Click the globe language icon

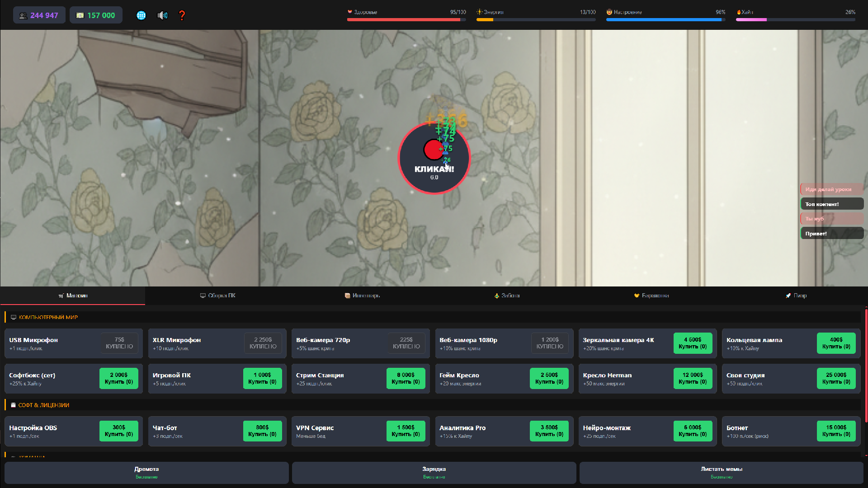tap(141, 15)
